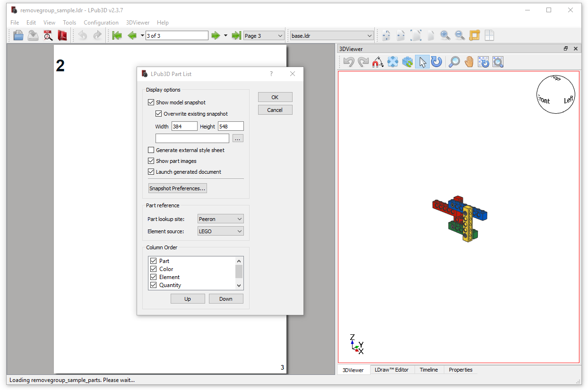Click the zoom region tool in 3DViewer

coord(497,62)
